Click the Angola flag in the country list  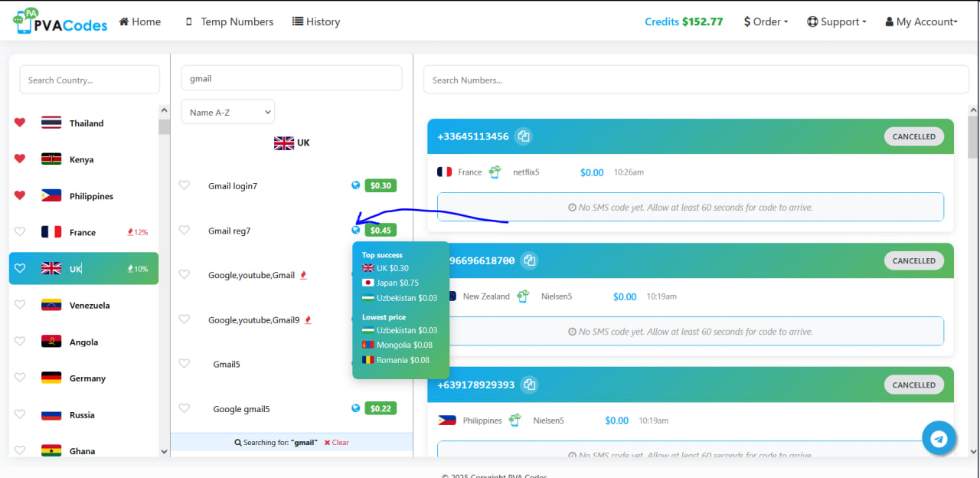tap(51, 342)
